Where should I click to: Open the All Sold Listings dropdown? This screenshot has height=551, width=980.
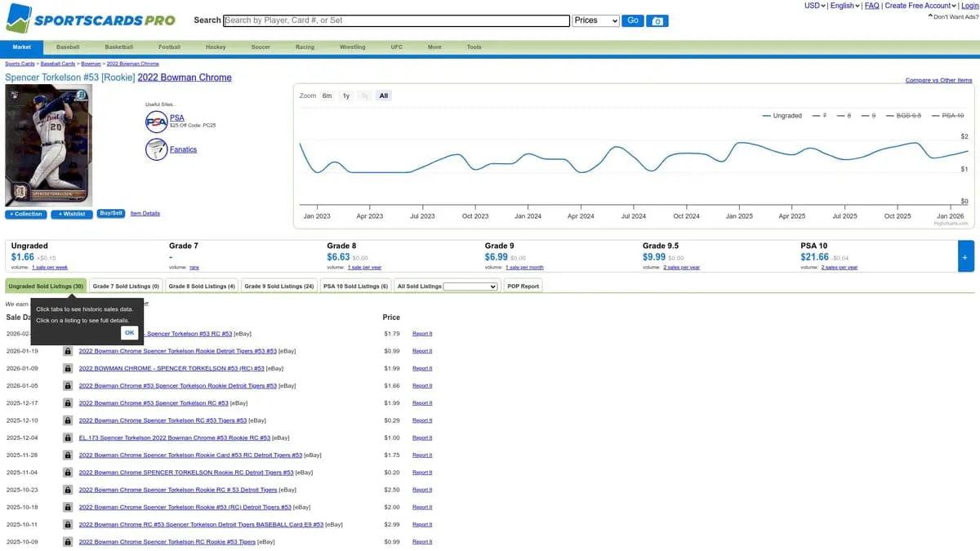point(470,287)
